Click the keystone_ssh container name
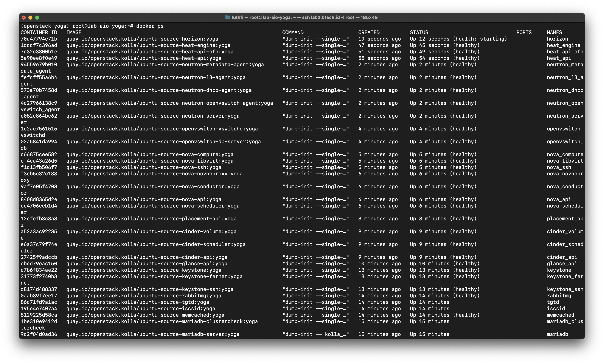 click(x=565, y=289)
